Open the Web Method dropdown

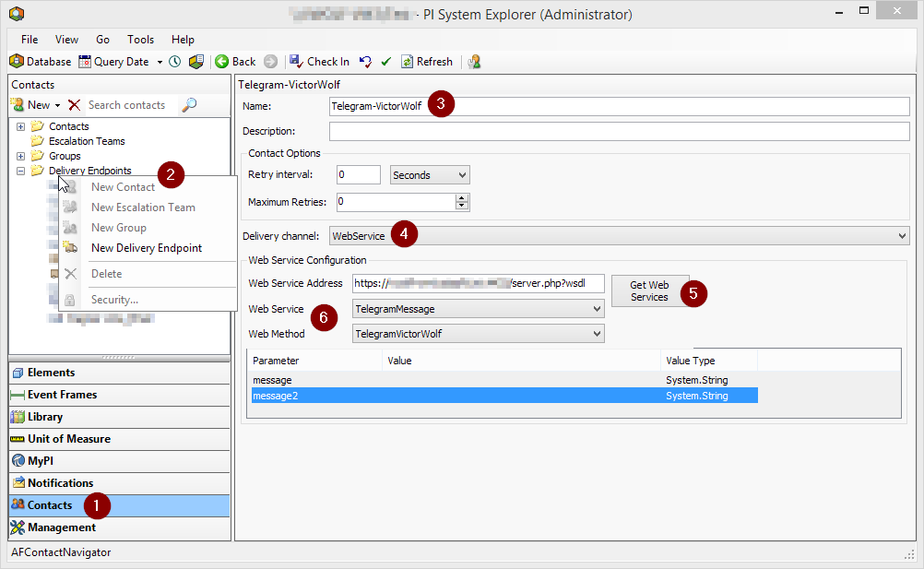tap(479, 334)
